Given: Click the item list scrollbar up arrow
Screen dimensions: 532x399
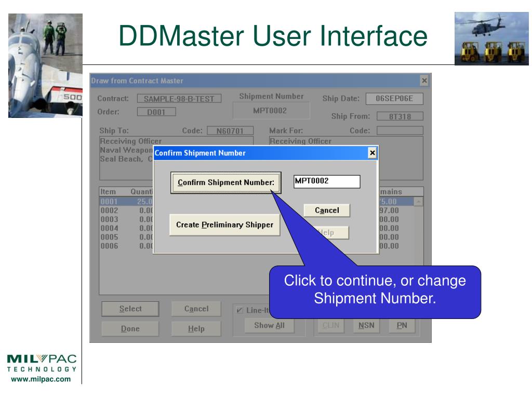Looking at the screenshot, I should coord(418,202).
